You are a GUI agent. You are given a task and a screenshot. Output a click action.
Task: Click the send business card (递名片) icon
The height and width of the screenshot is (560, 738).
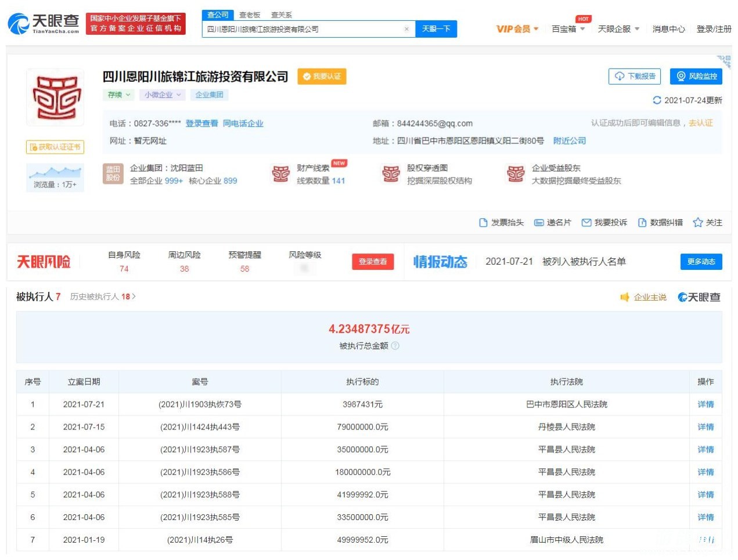(x=539, y=223)
